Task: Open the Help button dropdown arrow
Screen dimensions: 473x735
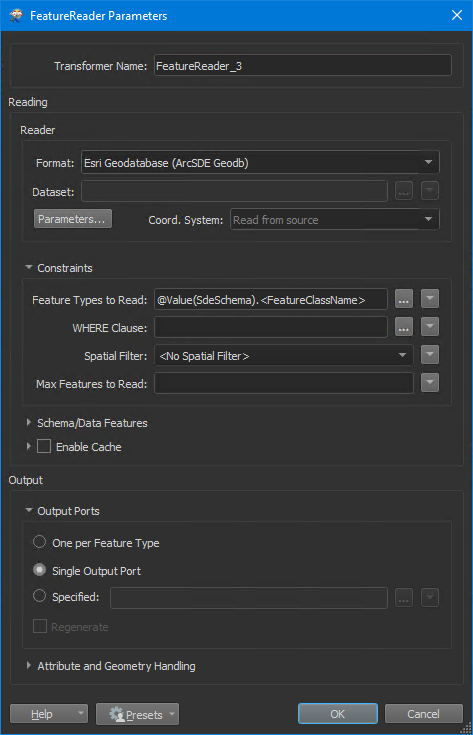Action: [81, 713]
